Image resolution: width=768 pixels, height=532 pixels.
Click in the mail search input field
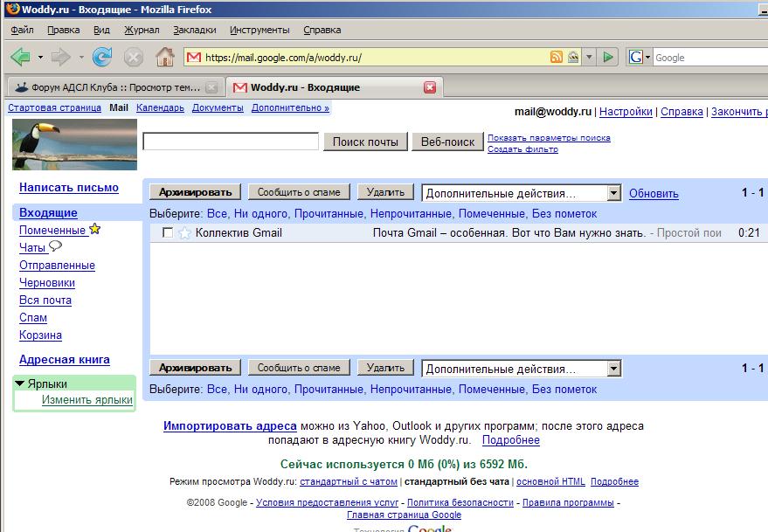231,142
